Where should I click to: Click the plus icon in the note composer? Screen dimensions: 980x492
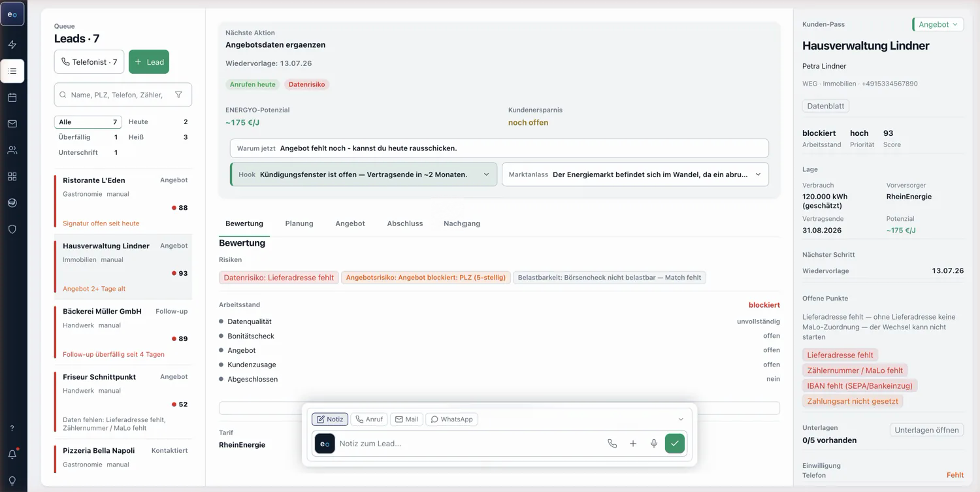pos(633,444)
